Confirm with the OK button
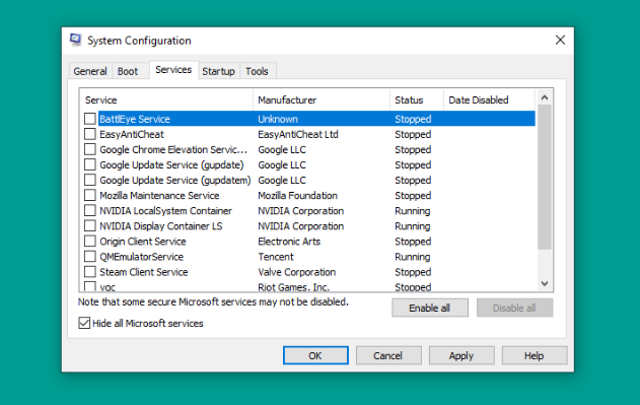 [x=316, y=356]
